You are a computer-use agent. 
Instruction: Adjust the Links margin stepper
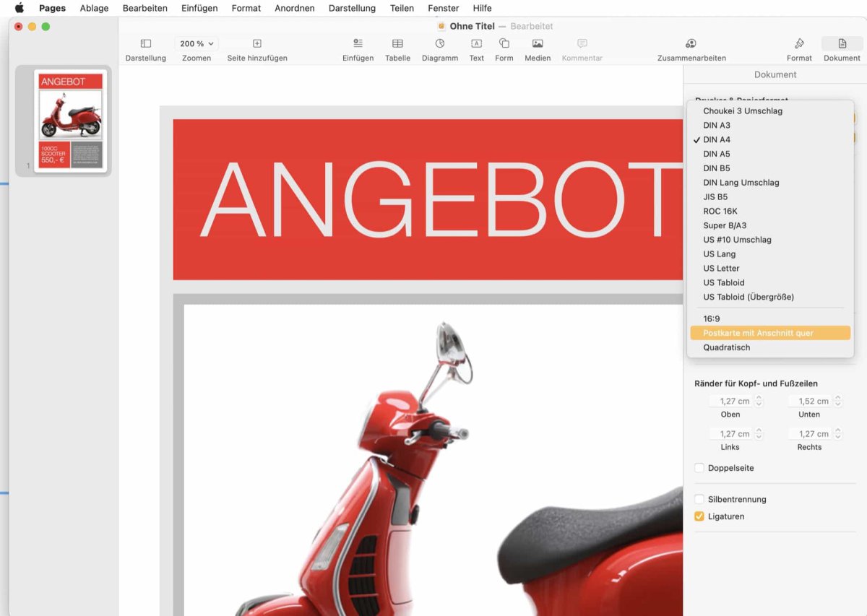(x=759, y=434)
